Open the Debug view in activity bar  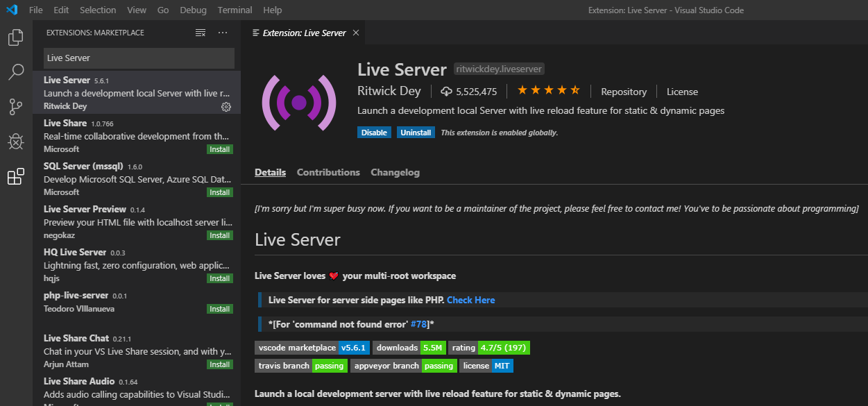click(x=15, y=142)
